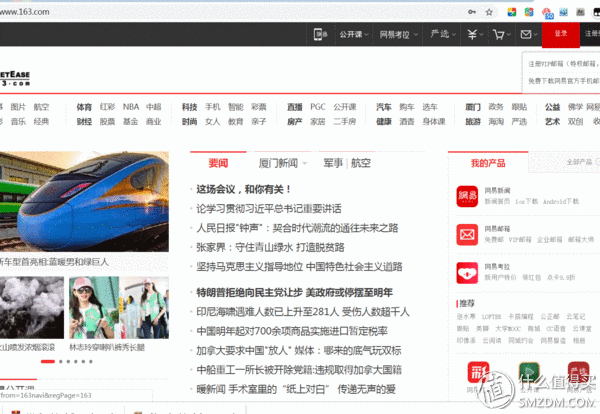
Task: Open the 旅游 travel channel link
Action: (x=473, y=122)
